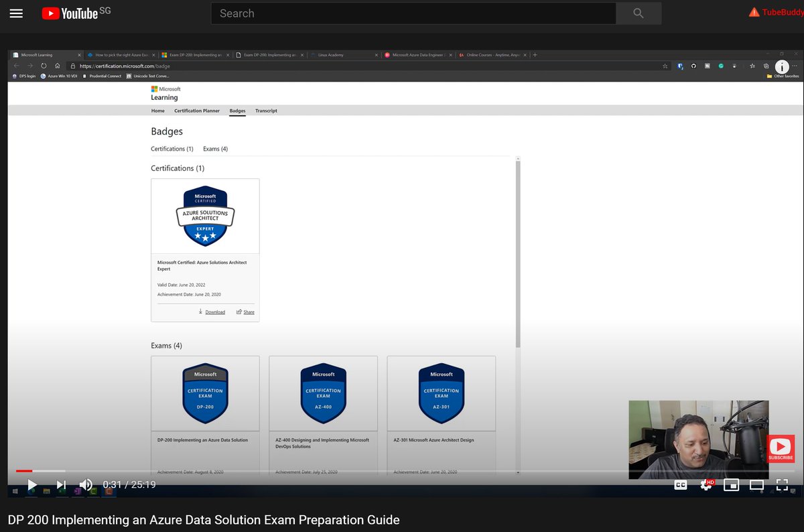This screenshot has width=804, height=532.
Task: Open the Other favorites folder
Action: (783, 76)
